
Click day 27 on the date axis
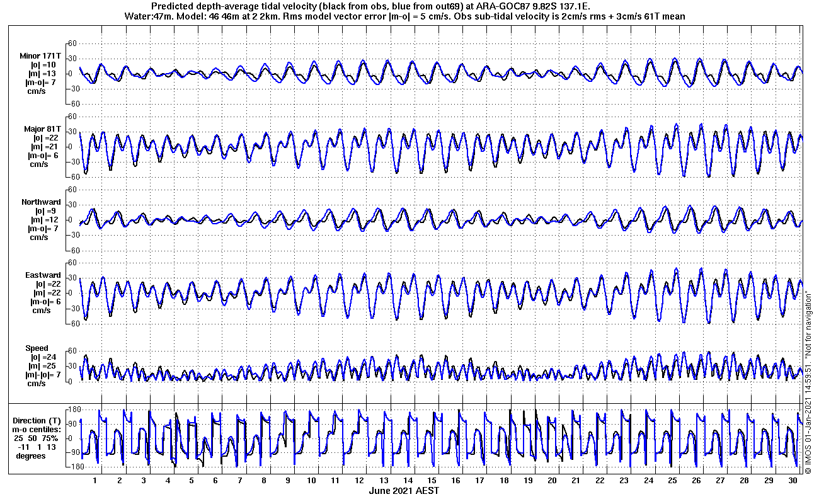coord(721,480)
